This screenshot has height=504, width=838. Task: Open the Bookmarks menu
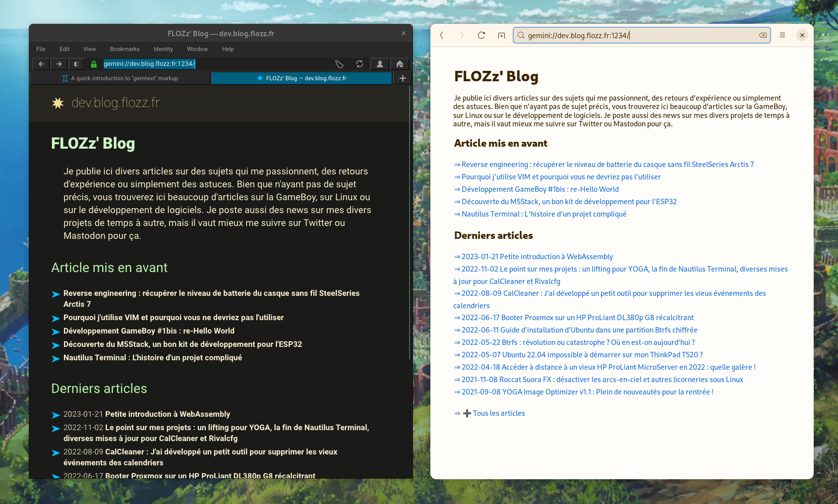[125, 49]
